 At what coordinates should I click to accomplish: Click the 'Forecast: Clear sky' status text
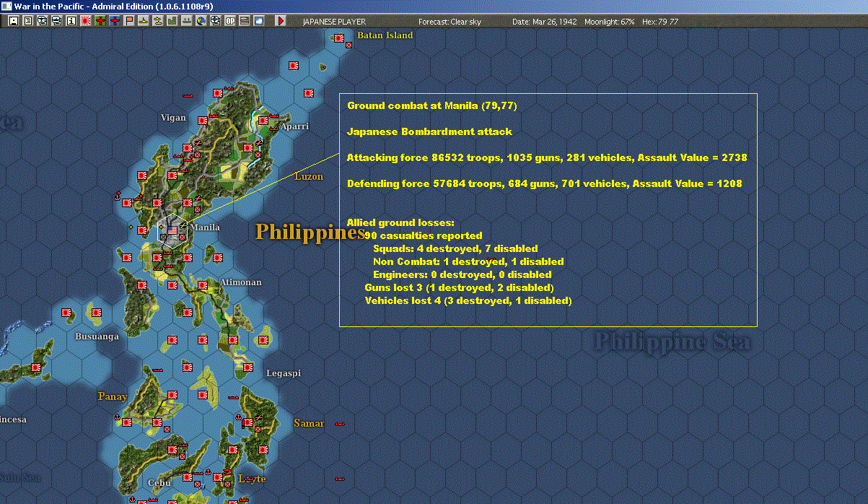coord(450,22)
